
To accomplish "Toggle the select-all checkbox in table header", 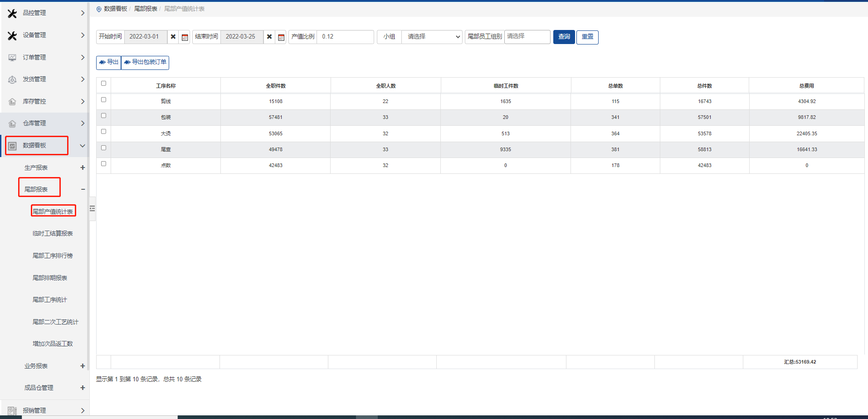I will pyautogui.click(x=103, y=84).
